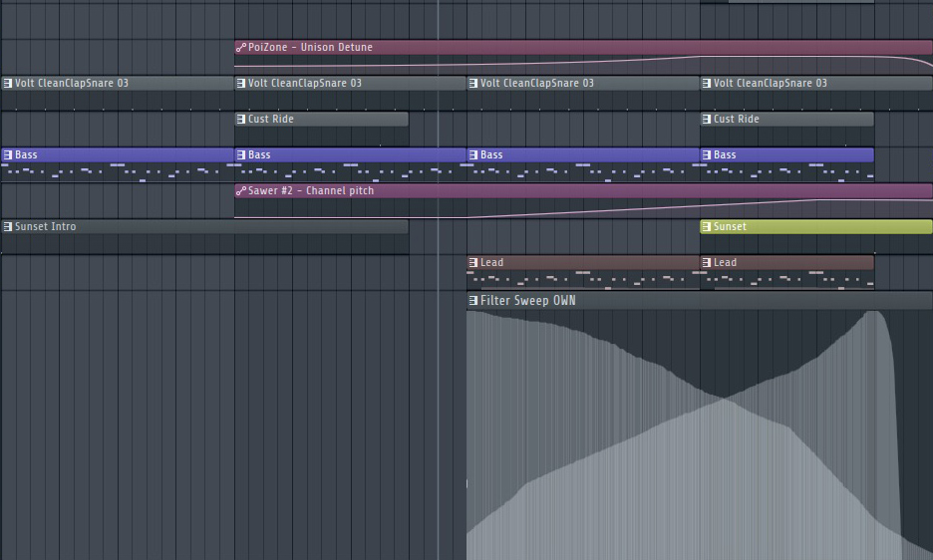Select the rightmost Volt CleanClapSnare 03 title

click(770, 84)
